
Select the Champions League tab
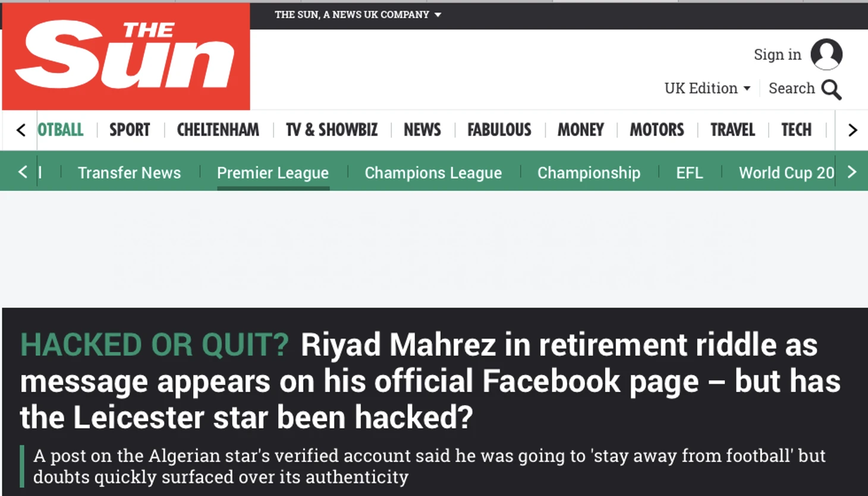click(x=433, y=172)
